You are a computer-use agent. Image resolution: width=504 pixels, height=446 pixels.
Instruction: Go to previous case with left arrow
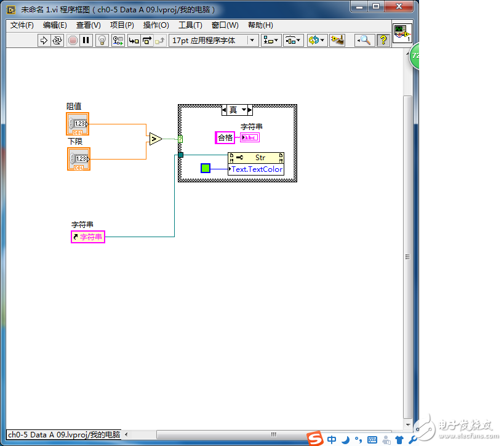(224, 110)
